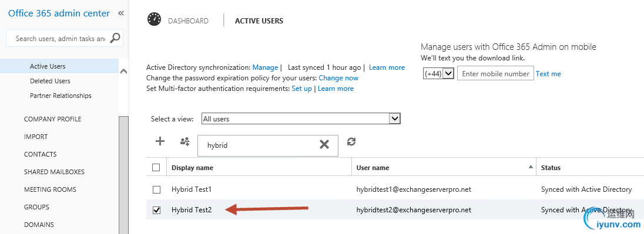
Task: Open DOMAINS section
Action: click(x=39, y=225)
